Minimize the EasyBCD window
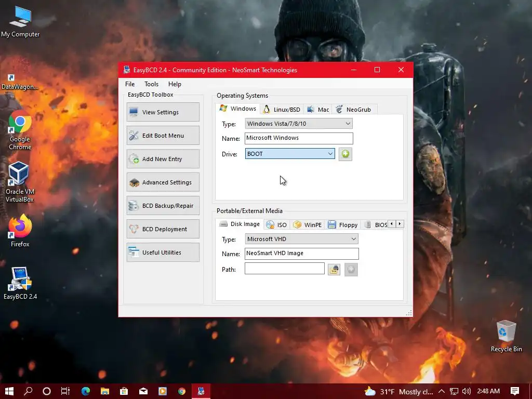The width and height of the screenshot is (532, 399). coord(353,70)
